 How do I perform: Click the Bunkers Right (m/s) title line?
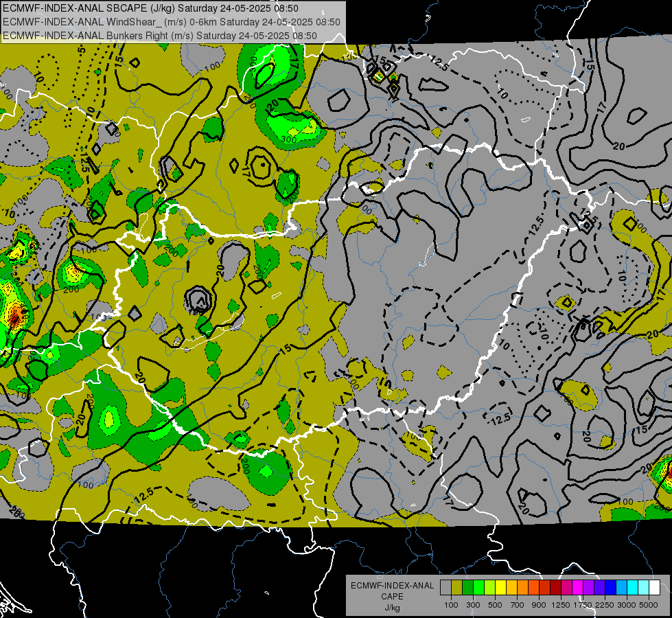tap(160, 36)
